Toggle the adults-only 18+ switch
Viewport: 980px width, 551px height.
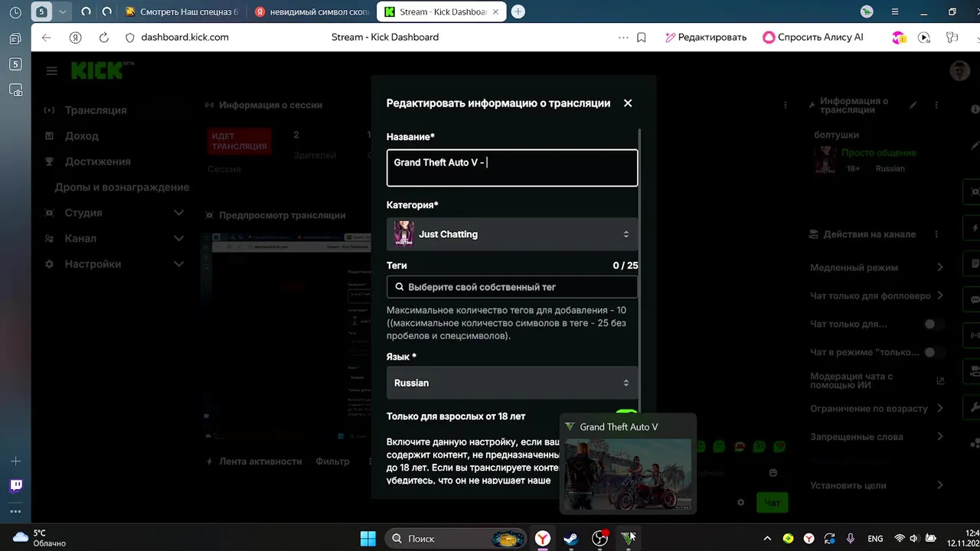pyautogui.click(x=626, y=416)
